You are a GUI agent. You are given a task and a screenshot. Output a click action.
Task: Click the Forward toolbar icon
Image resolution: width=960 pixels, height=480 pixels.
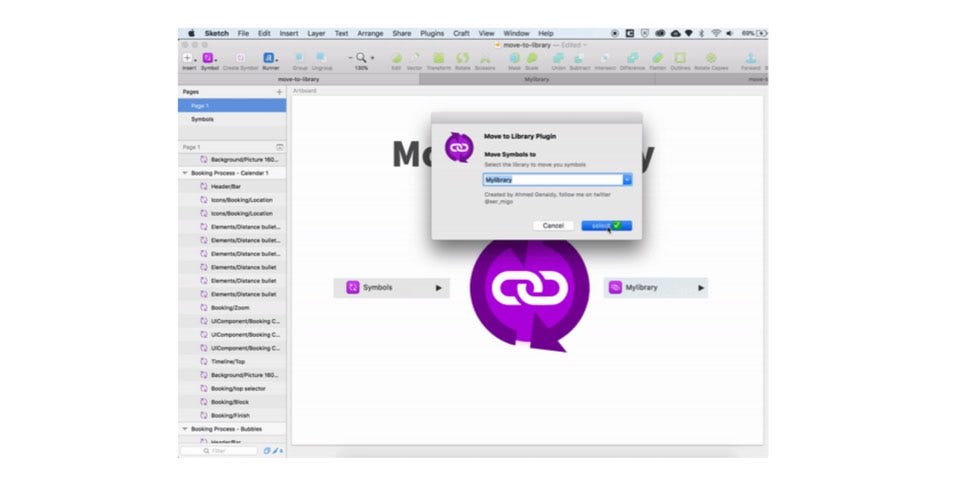751,58
